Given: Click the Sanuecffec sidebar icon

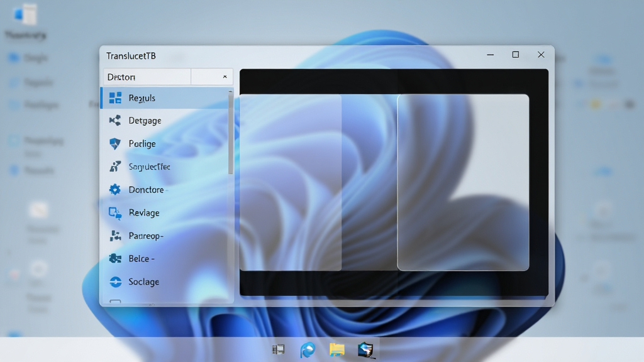Looking at the screenshot, I should click(115, 166).
